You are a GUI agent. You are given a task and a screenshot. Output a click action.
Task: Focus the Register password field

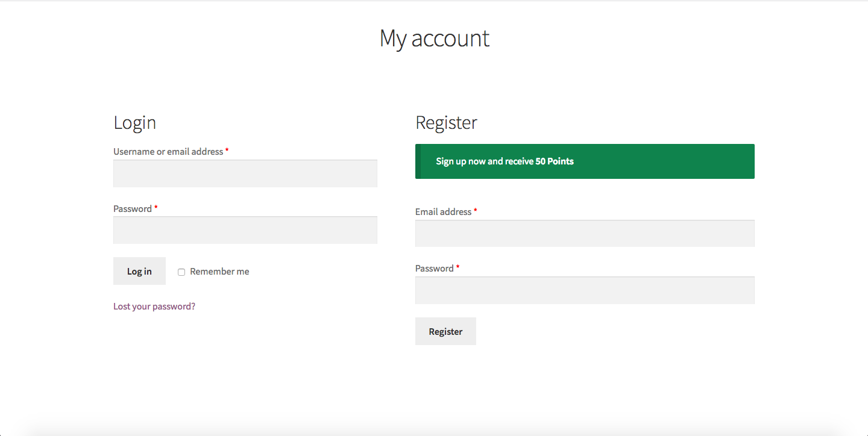585,290
